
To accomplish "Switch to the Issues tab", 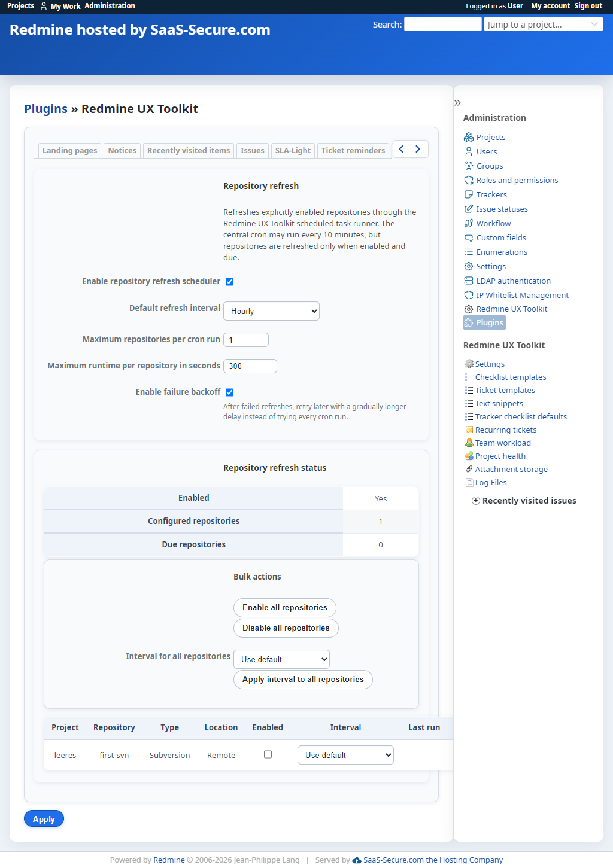I will click(253, 150).
